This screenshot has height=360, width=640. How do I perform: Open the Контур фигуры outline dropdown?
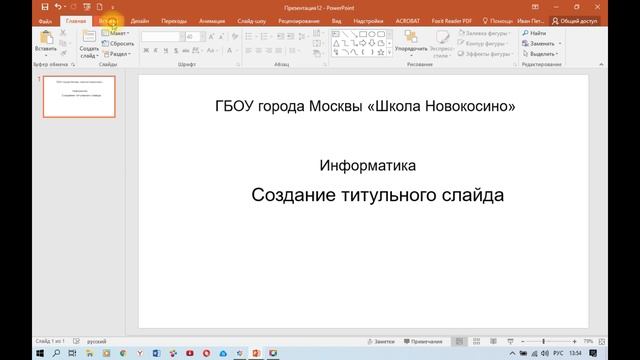coord(483,43)
